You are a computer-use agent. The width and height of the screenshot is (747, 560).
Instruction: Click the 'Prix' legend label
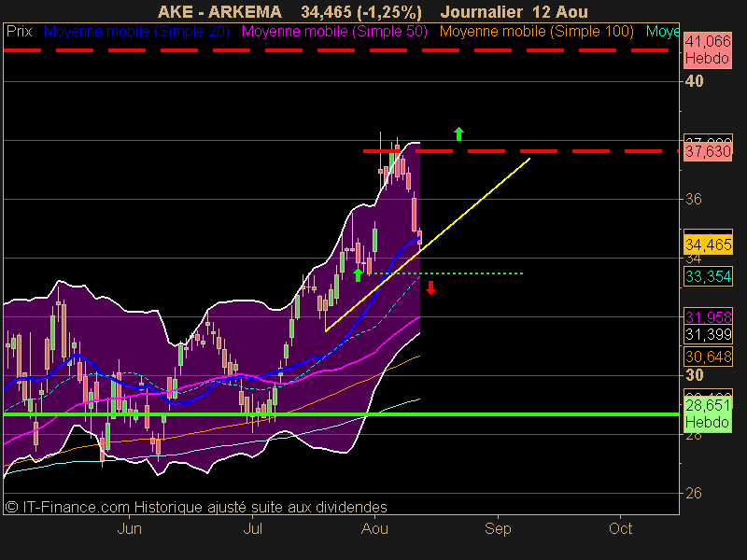19,32
